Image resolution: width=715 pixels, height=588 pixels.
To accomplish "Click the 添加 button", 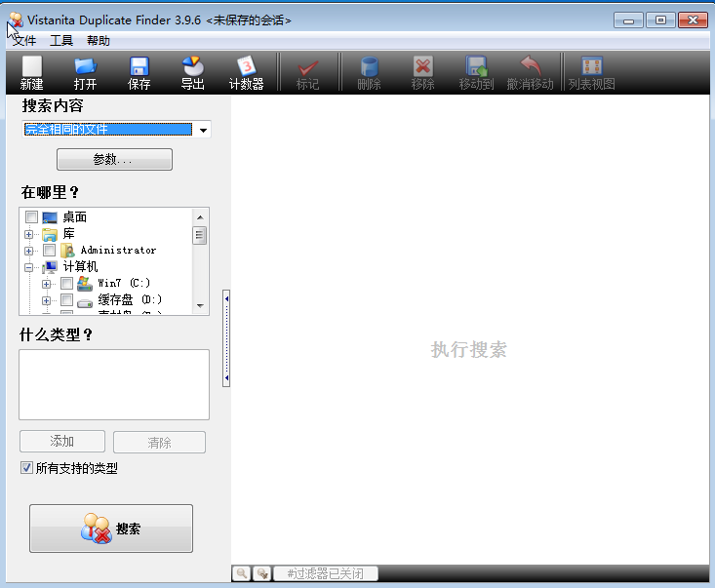I will 62,441.
